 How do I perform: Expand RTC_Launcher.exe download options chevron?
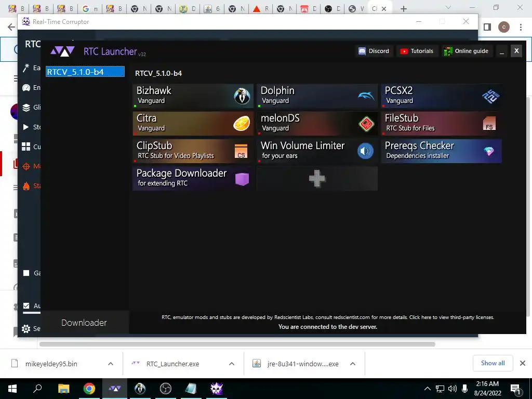point(232,364)
